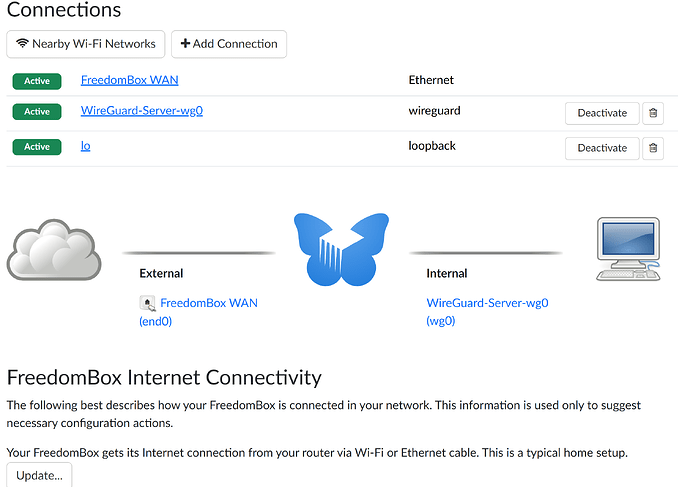Deactivate the lo loopback connection

[602, 148]
